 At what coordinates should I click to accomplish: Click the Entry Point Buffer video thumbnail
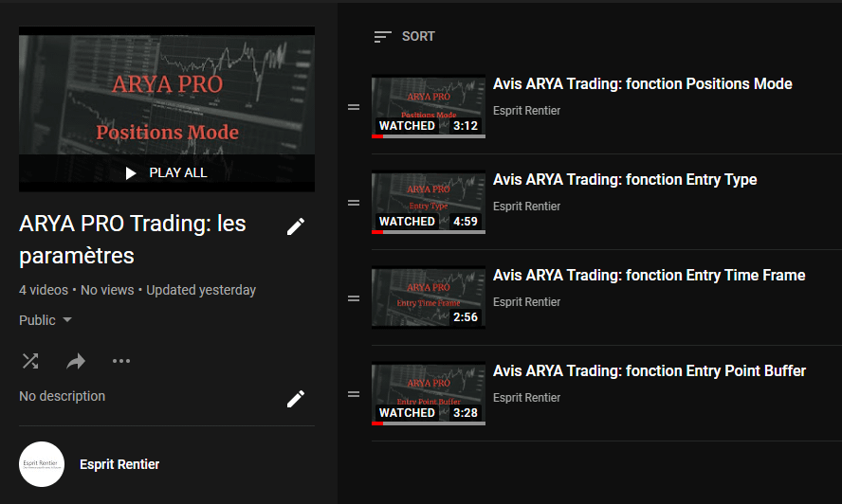(429, 393)
